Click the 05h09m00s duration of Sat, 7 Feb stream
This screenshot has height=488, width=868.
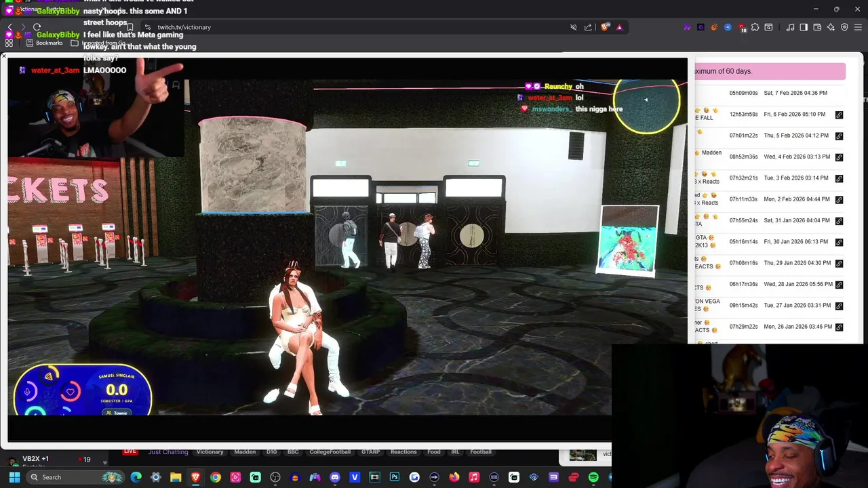743,93
